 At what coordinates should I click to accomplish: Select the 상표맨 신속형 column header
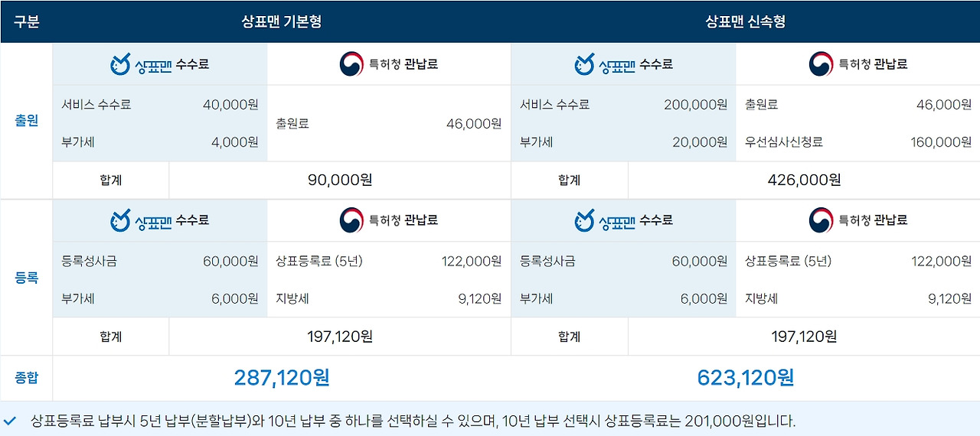tap(746, 21)
